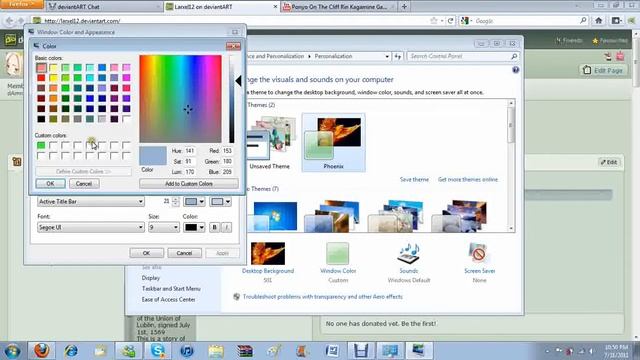This screenshot has width=640, height=360.
Task: Click the luminance slider bar
Action: click(x=232, y=99)
